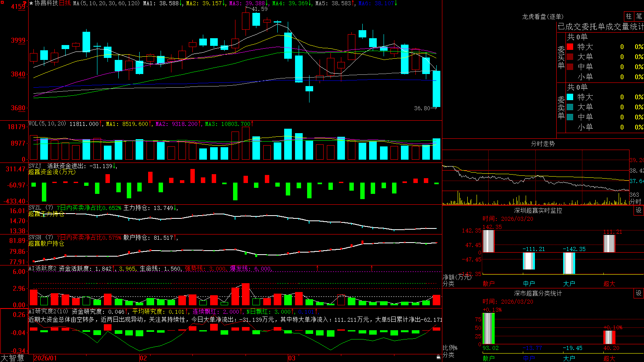Click the 36.80 low price annotation
The height and width of the screenshot is (362, 644).
coord(422,108)
